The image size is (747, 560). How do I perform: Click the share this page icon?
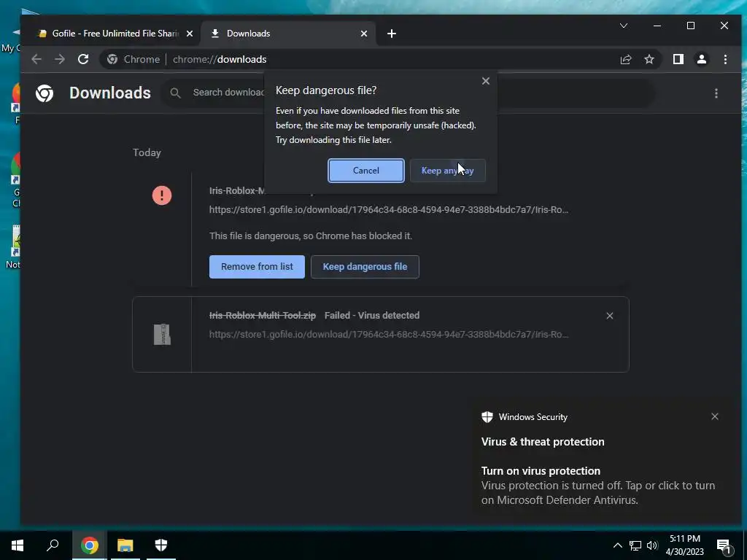[x=625, y=59]
